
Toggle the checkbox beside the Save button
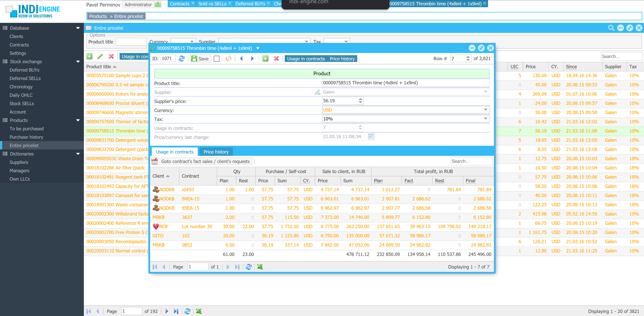pyautogui.click(x=217, y=59)
